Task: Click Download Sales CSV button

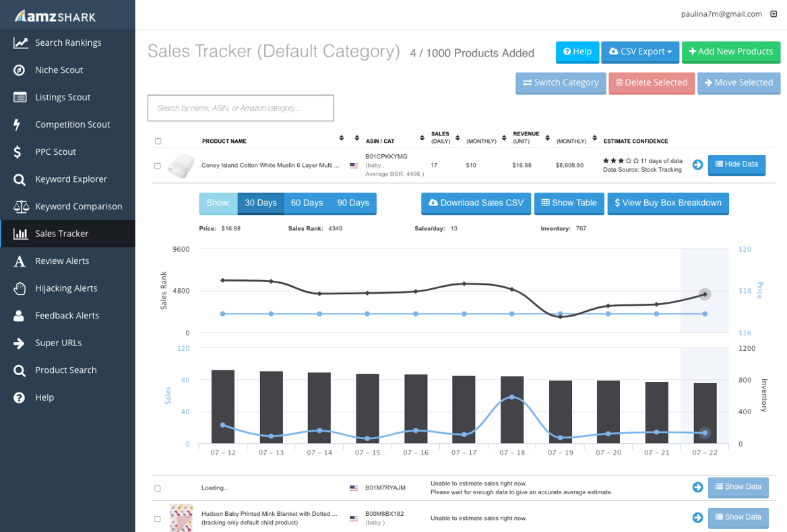Action: pos(476,203)
